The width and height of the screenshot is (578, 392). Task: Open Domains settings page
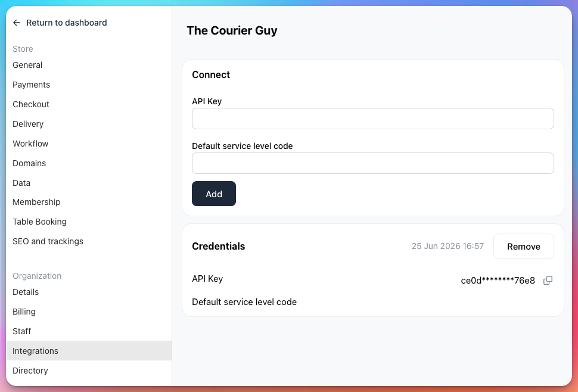(29, 163)
